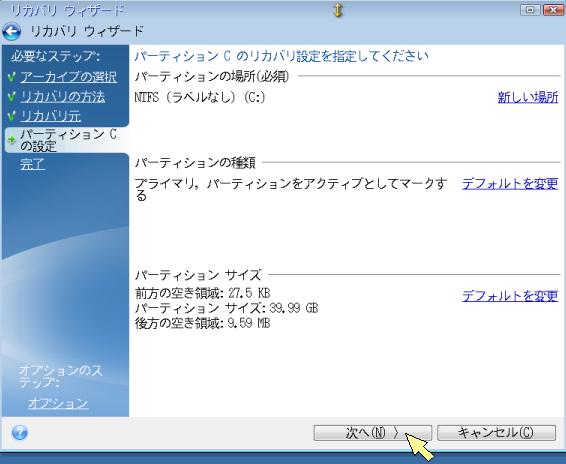Click the blue back arrow icon
566x464 pixels.
coord(12,32)
